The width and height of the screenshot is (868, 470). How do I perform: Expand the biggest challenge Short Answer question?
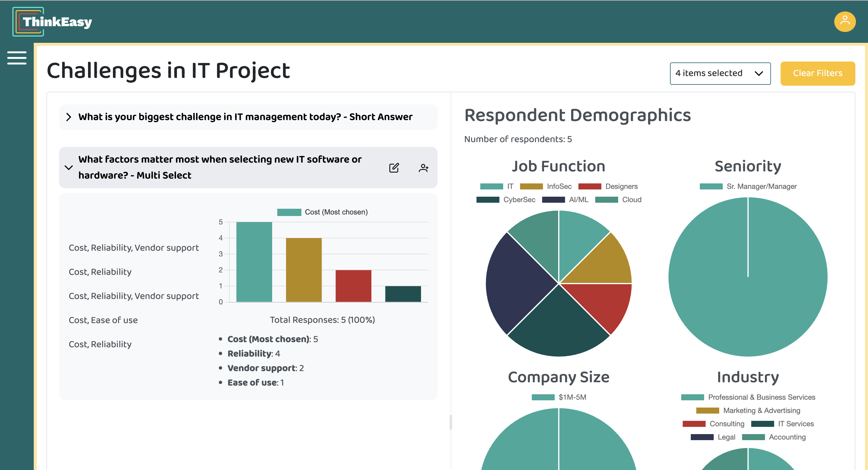point(69,117)
